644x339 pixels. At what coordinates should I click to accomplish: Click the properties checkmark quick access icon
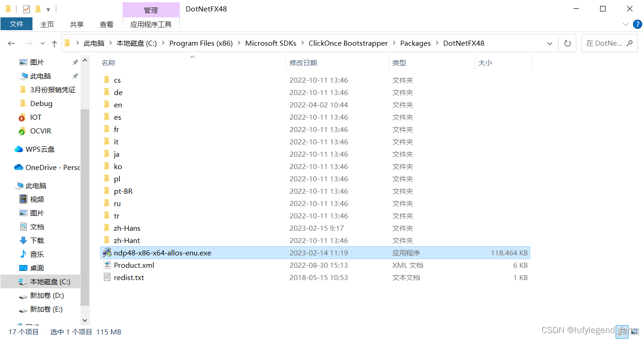27,9
